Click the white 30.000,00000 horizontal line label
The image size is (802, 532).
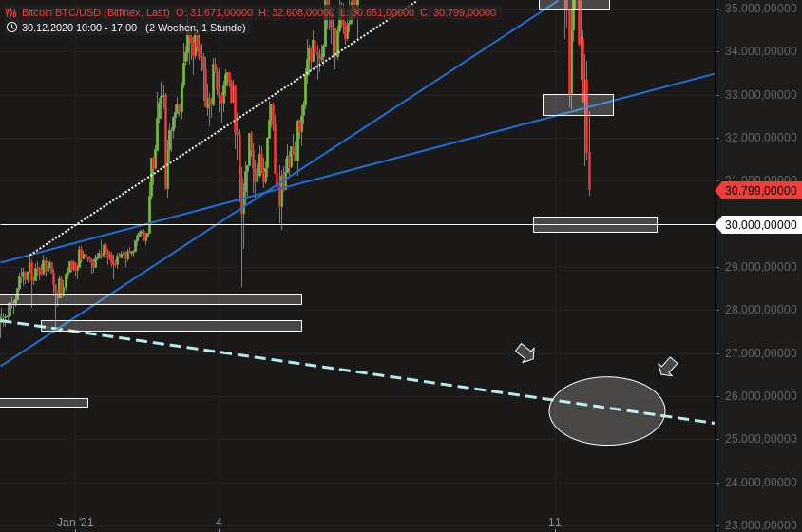pyautogui.click(x=758, y=225)
